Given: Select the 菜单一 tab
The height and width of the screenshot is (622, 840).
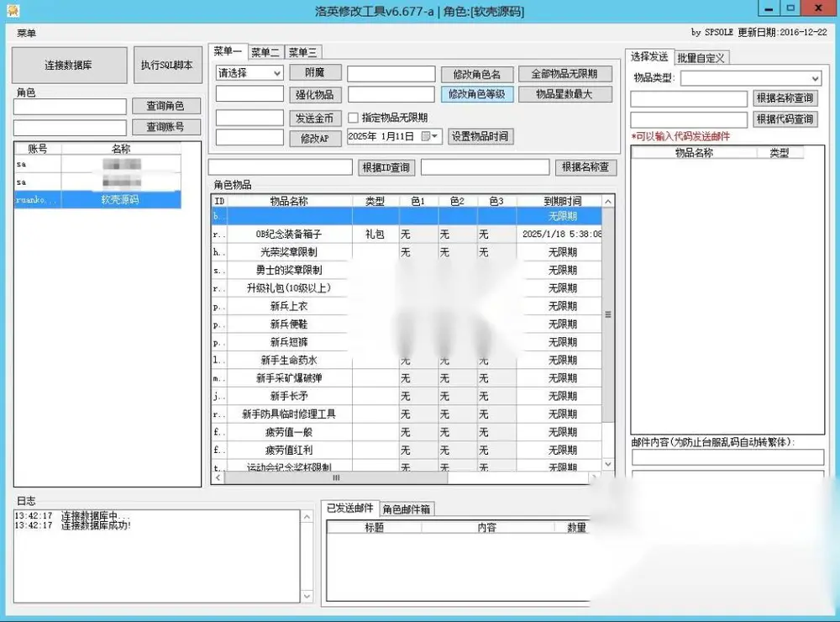Looking at the screenshot, I should (x=228, y=51).
